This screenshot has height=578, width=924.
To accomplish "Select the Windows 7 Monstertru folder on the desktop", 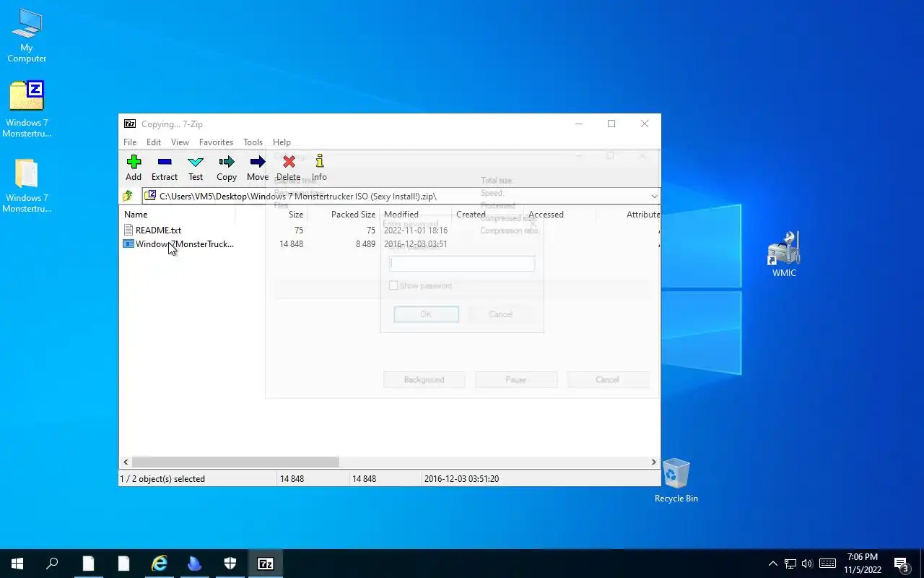I will pyautogui.click(x=27, y=186).
